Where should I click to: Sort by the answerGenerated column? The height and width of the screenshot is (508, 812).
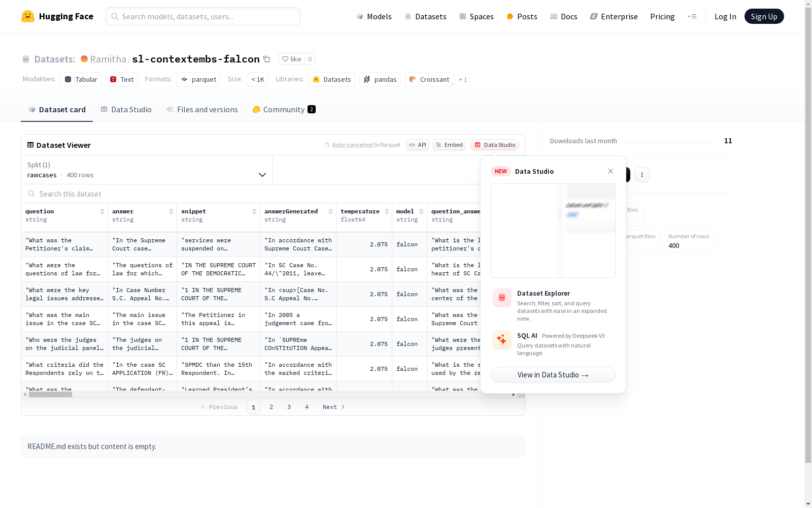tap(330, 211)
